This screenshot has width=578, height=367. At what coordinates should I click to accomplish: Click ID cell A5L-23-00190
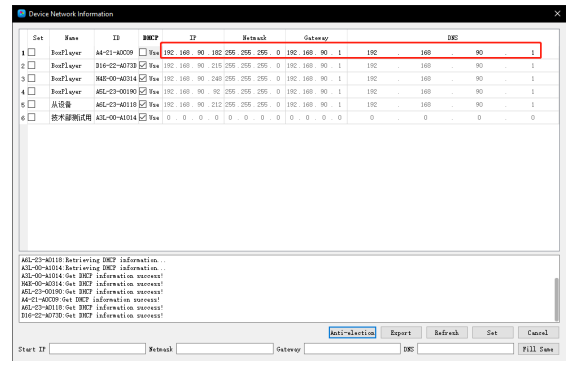click(x=116, y=91)
